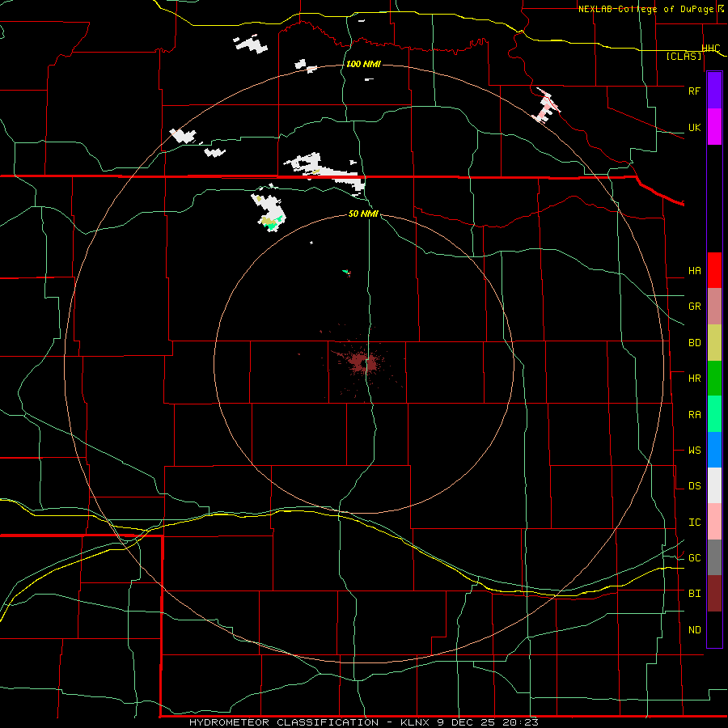Image resolution: width=728 pixels, height=728 pixels.
Task: Click the GR legend label
Action: pos(694,307)
